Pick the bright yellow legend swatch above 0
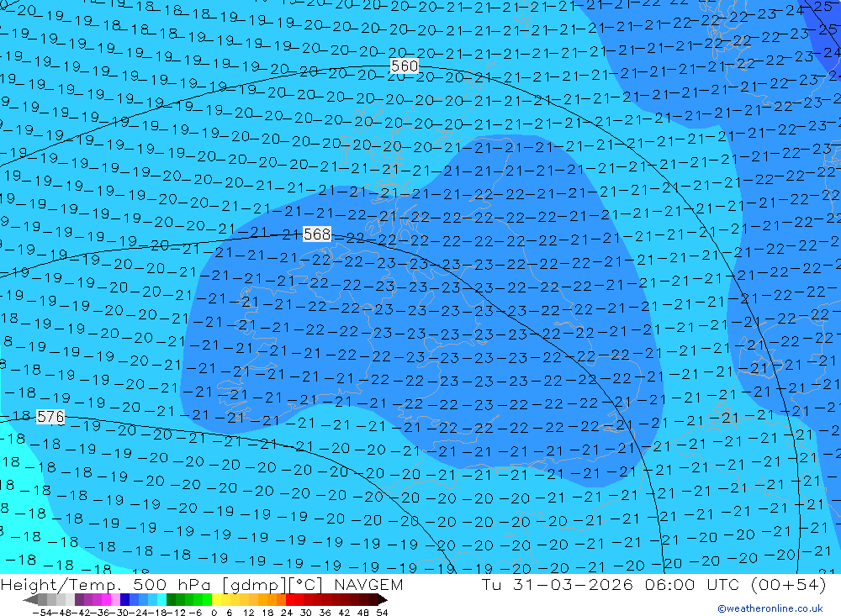The width and height of the screenshot is (841, 616). [217, 600]
